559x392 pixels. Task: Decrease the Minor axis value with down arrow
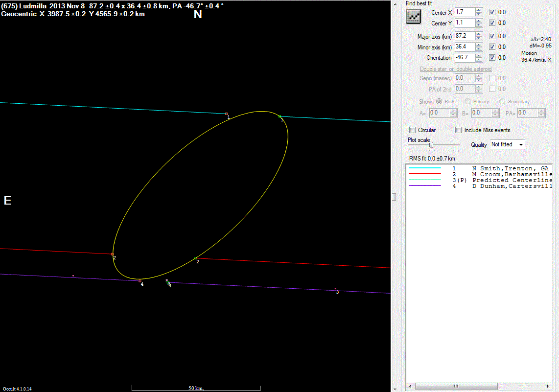tap(479, 49)
